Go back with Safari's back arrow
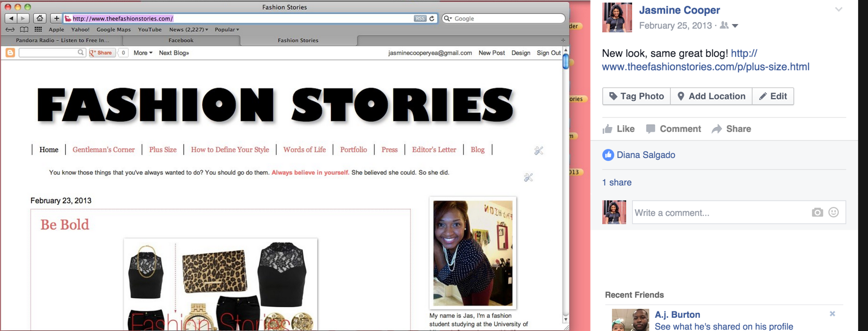This screenshot has width=868, height=331. click(x=11, y=18)
